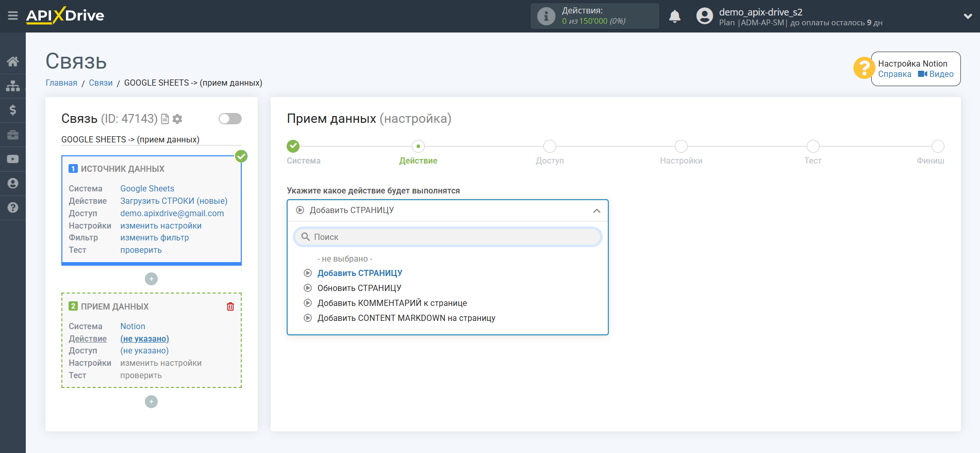The height and width of the screenshot is (453, 980).
Task: Expand the user account menu chevron
Action: tap(968, 17)
